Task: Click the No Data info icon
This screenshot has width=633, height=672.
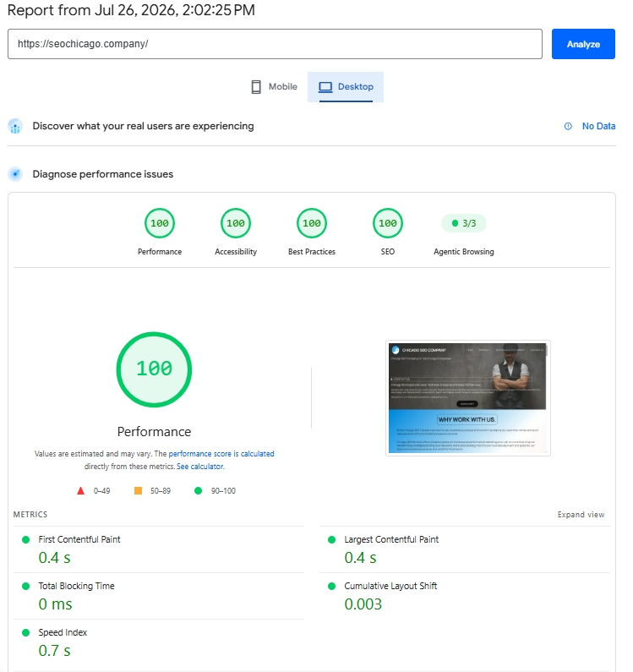Action: 568,126
